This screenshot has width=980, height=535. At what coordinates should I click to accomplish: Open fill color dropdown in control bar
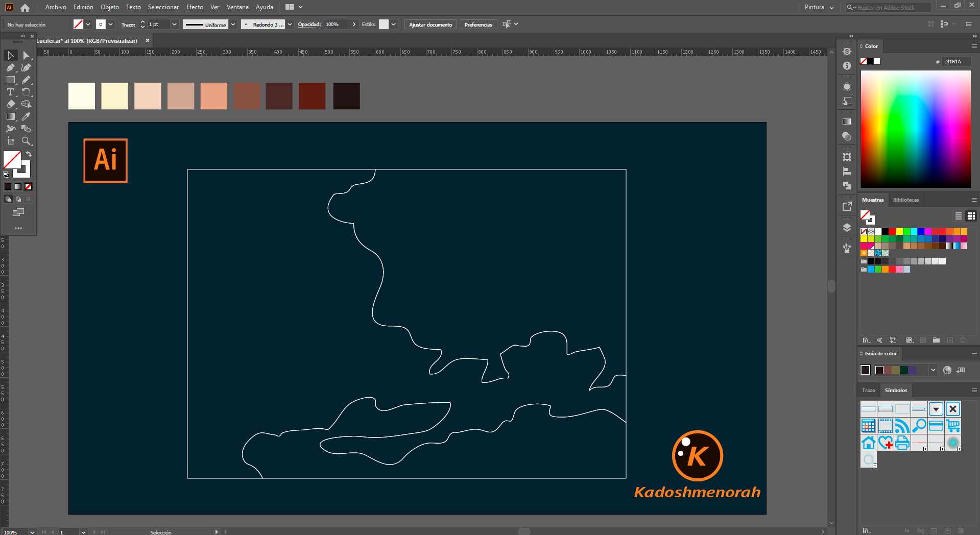[88, 25]
